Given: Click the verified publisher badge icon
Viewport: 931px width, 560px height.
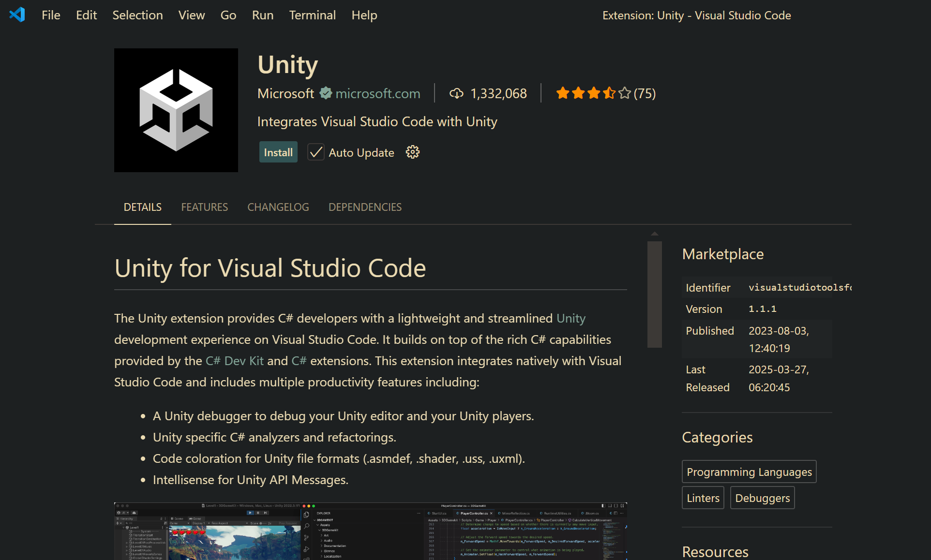Looking at the screenshot, I should (326, 93).
